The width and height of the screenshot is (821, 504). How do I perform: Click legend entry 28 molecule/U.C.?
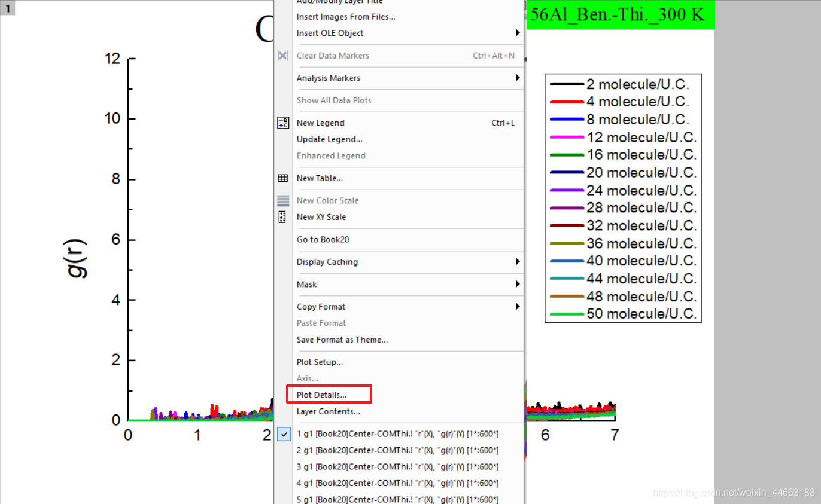click(x=641, y=208)
